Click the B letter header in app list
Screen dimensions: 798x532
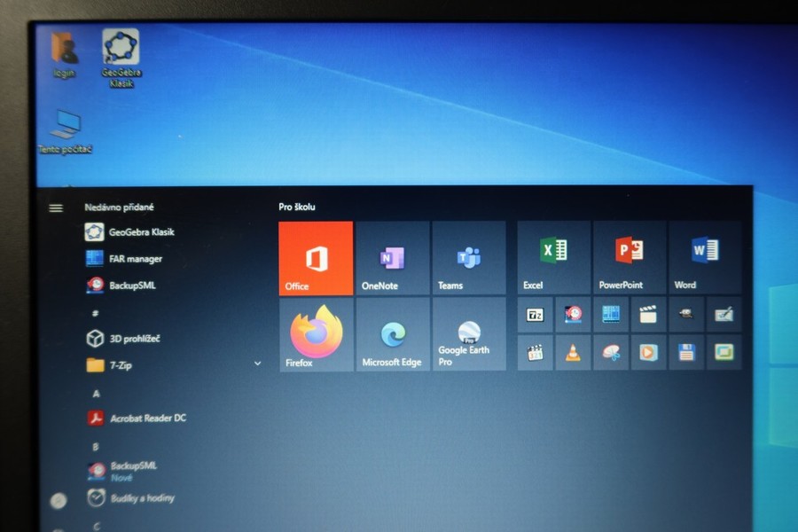pos(96,447)
